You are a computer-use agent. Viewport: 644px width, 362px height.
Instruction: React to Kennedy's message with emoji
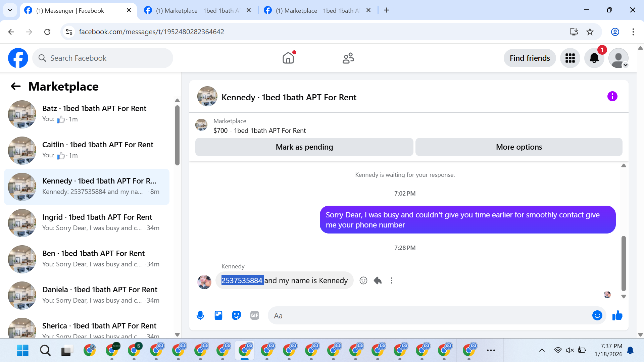click(x=363, y=280)
